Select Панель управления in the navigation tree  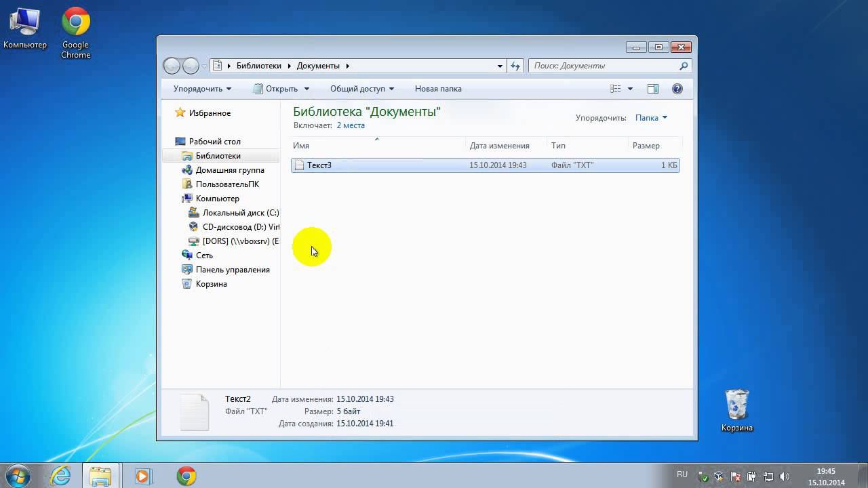(x=233, y=270)
